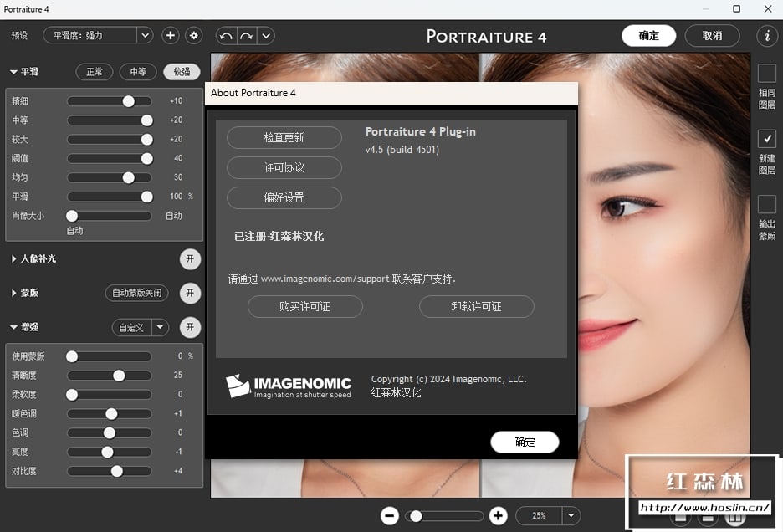Viewport: 783px width, 532px height.
Task: Open preset settings gear icon
Action: (x=194, y=35)
